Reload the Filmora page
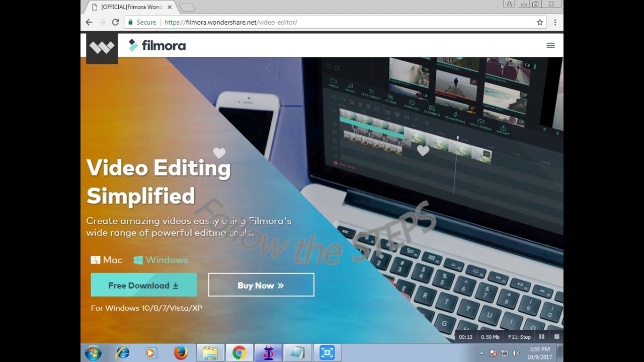 pyautogui.click(x=115, y=22)
